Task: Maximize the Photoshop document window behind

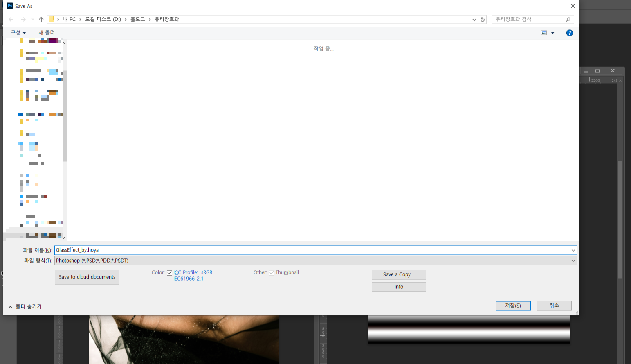Action: click(x=597, y=71)
